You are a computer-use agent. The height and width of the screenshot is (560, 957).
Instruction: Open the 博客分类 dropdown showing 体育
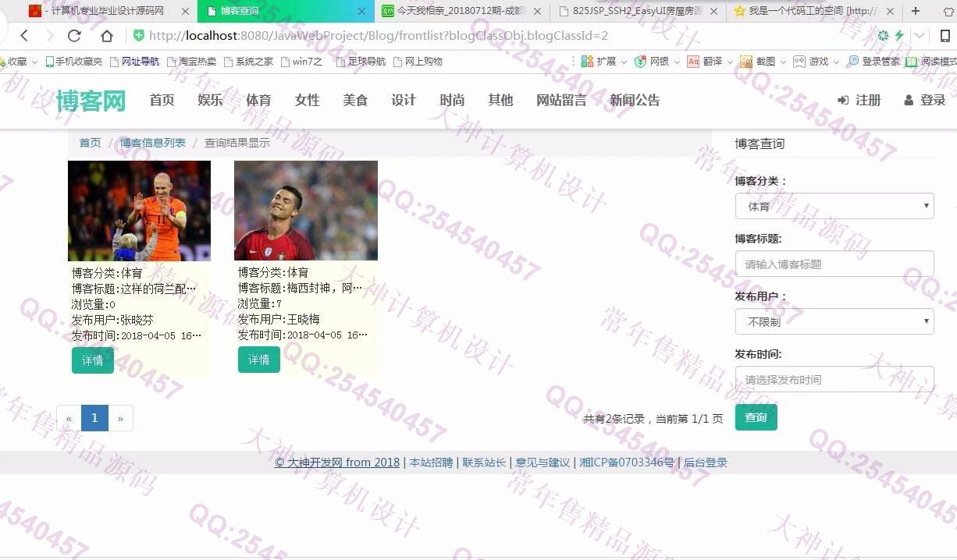pyautogui.click(x=834, y=206)
